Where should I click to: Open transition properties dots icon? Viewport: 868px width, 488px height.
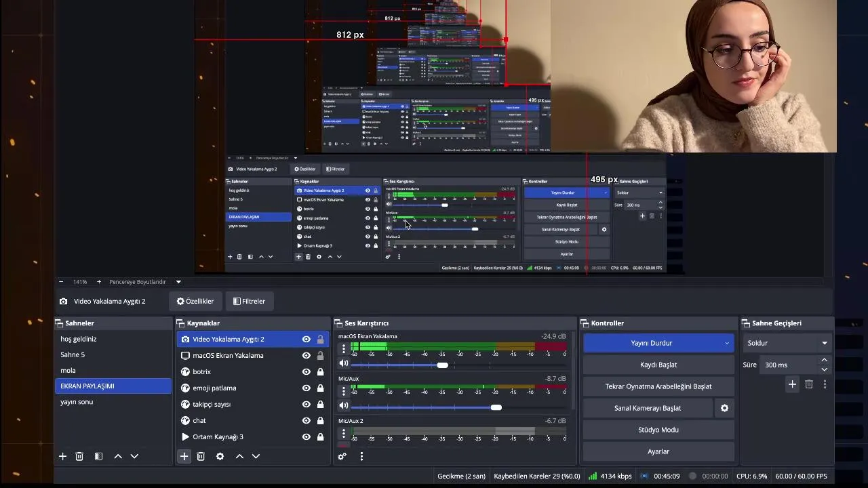click(825, 384)
